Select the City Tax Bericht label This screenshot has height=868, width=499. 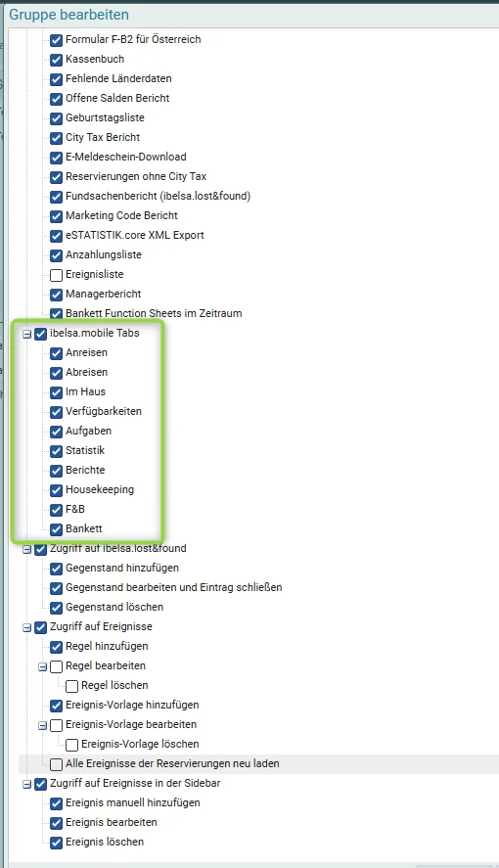tap(103, 137)
